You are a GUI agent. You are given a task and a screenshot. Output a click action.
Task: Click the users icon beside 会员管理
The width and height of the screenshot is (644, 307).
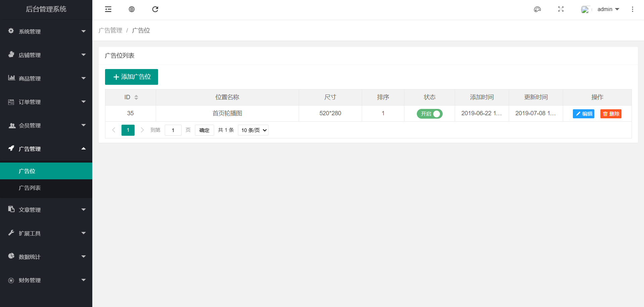pyautogui.click(x=12, y=125)
